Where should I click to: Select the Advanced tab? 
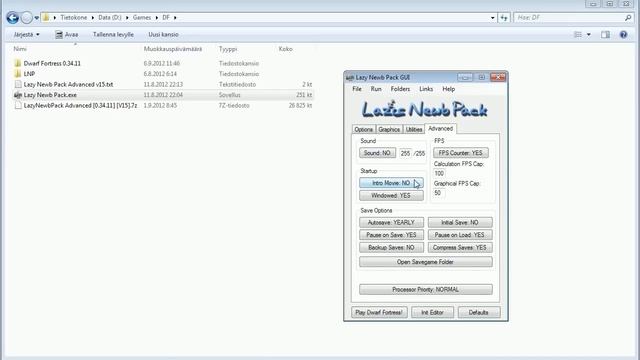440,129
